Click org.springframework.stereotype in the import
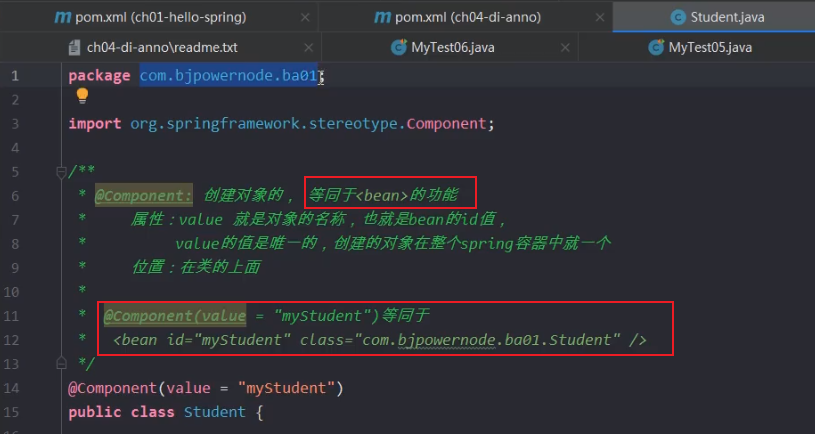815x434 pixels. (264, 124)
